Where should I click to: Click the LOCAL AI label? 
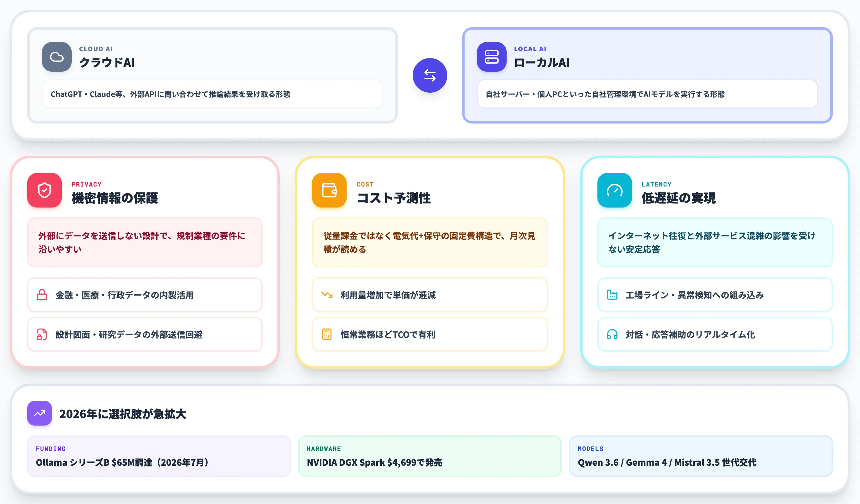tap(530, 49)
